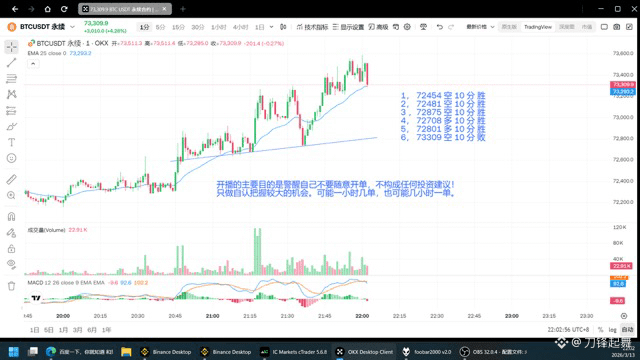Image resolution: width=640 pixels, height=360 pixels.
Task: Collapse the indicator legend chevron
Action: [33, 64]
